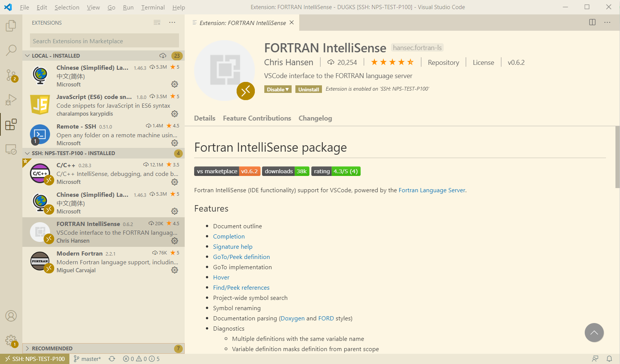Open the Go menu
Image resolution: width=620 pixels, height=364 pixels.
(111, 7)
